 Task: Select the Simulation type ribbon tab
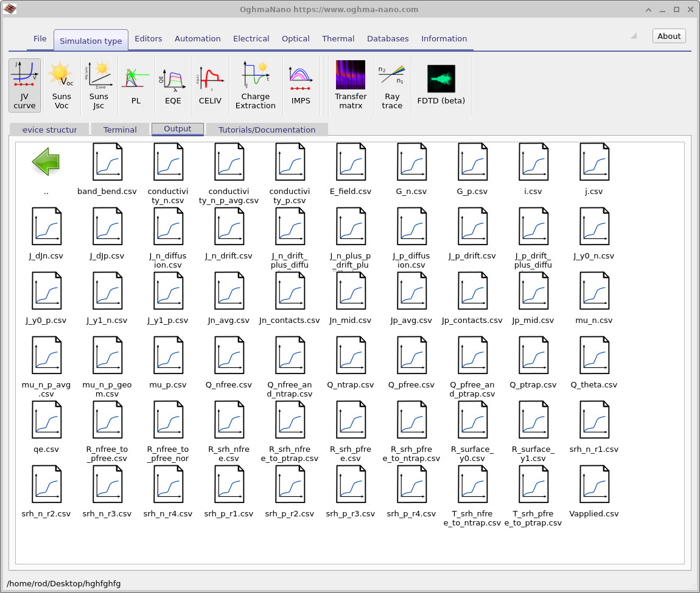(x=91, y=41)
